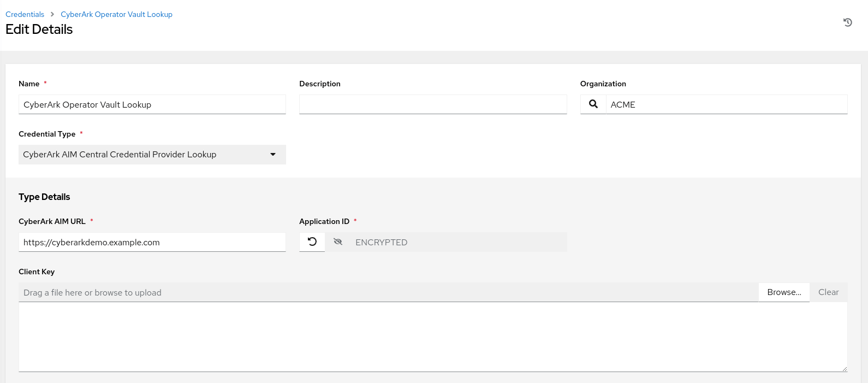The width and height of the screenshot is (868, 383).
Task: Click the Clear button for Client Key
Action: click(x=828, y=292)
